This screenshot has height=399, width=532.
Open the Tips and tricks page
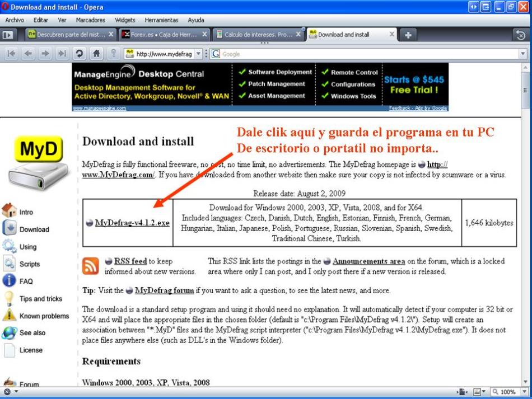pos(40,299)
